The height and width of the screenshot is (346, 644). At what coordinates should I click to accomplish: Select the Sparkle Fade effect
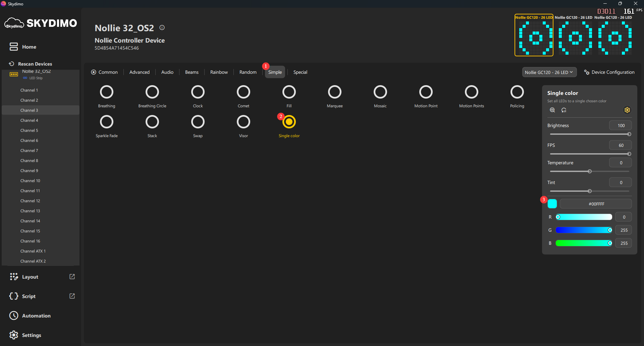(107, 126)
